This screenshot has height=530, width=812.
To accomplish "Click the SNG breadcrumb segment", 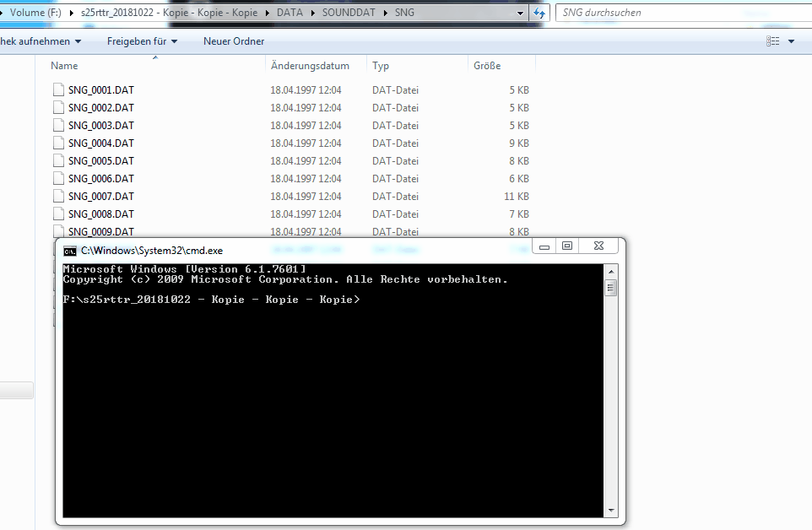I will 404,13.
